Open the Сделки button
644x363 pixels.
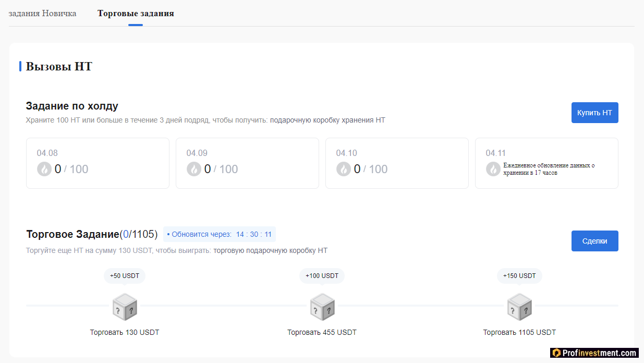tap(595, 241)
